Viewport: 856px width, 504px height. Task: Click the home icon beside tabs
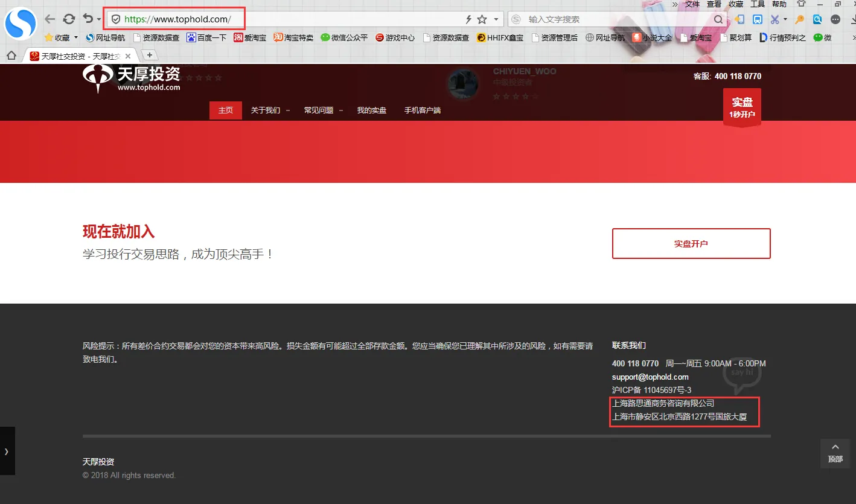pyautogui.click(x=11, y=56)
